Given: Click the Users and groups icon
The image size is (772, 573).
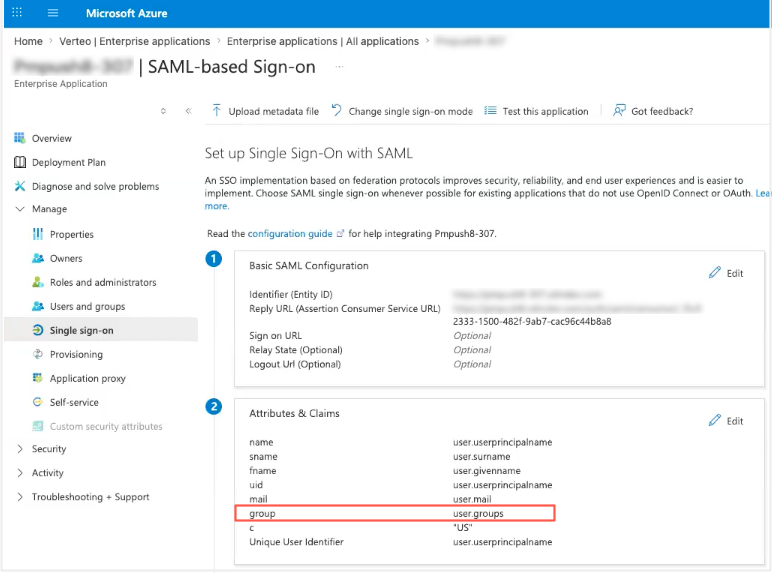Looking at the screenshot, I should coord(38,306).
